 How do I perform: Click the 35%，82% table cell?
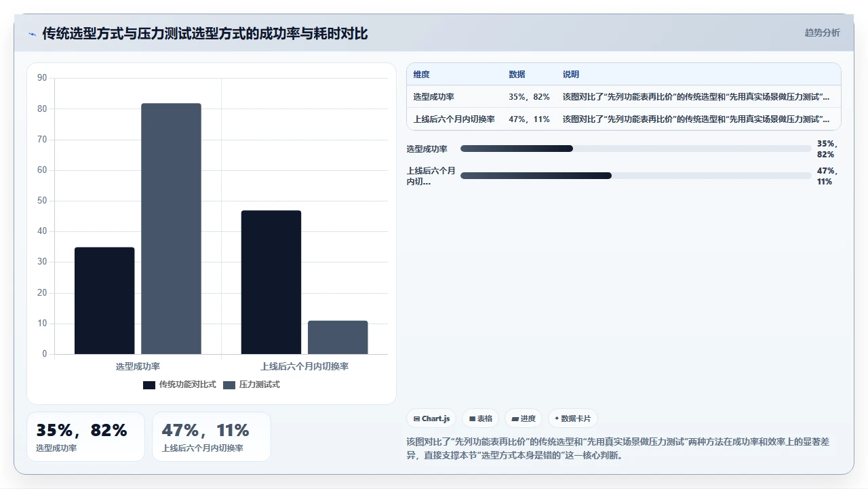coord(529,97)
